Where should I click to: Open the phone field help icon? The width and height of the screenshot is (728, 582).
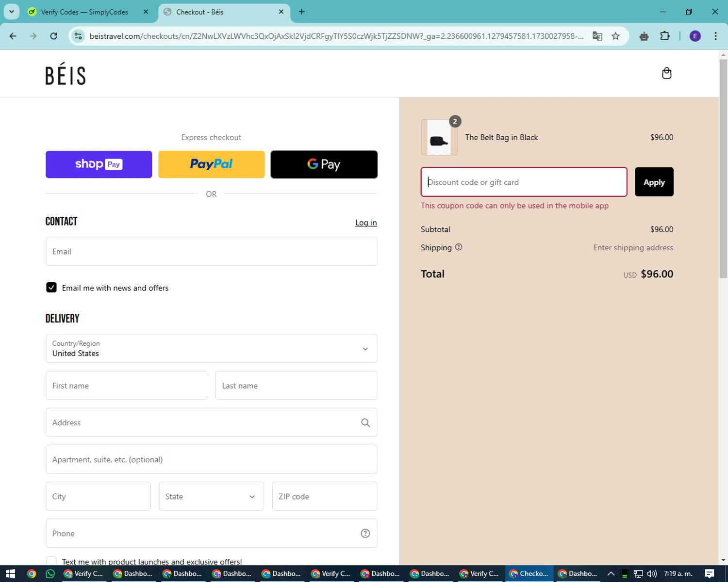pyautogui.click(x=365, y=533)
